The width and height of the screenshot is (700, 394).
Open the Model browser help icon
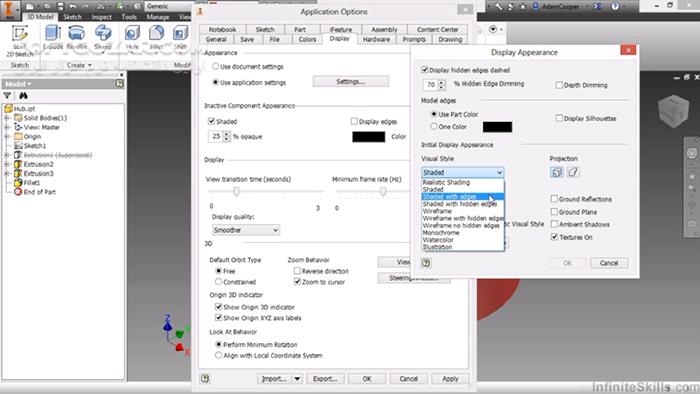(x=119, y=83)
